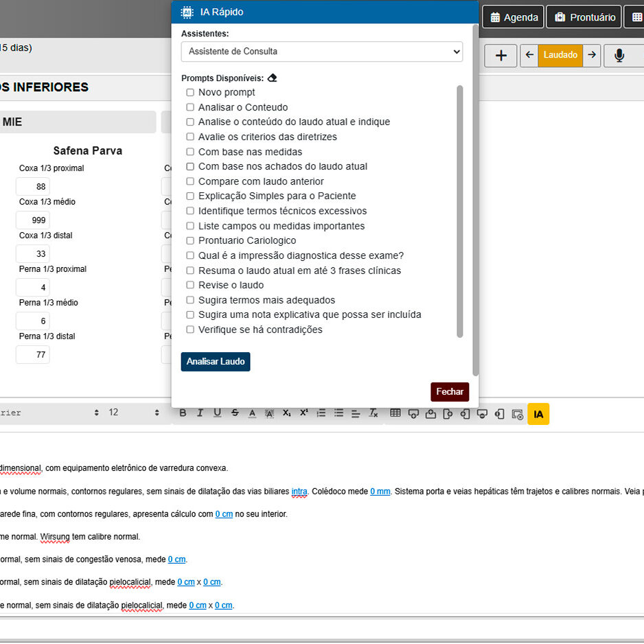
Task: Open the Prontuário menu
Action: pos(584,17)
